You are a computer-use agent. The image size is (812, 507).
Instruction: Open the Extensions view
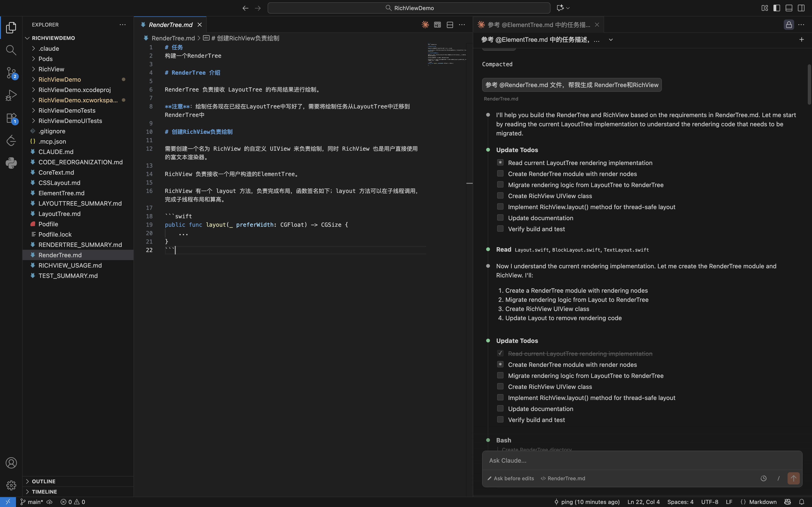11,118
